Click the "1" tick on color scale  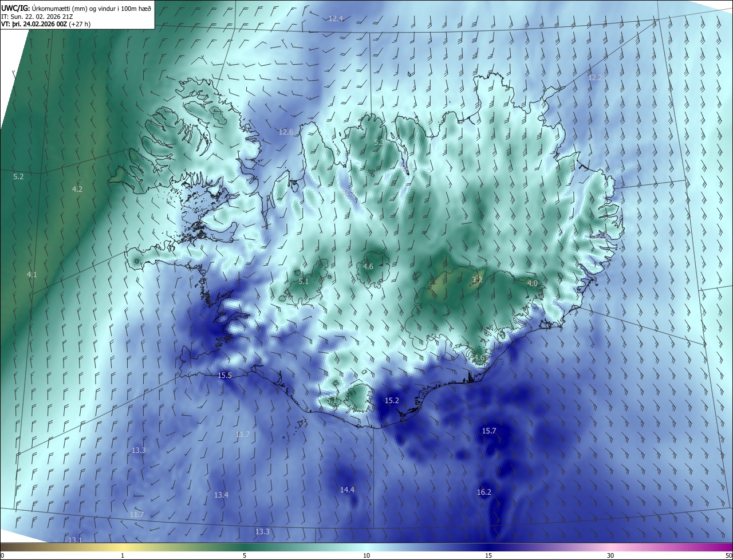pyautogui.click(x=123, y=555)
